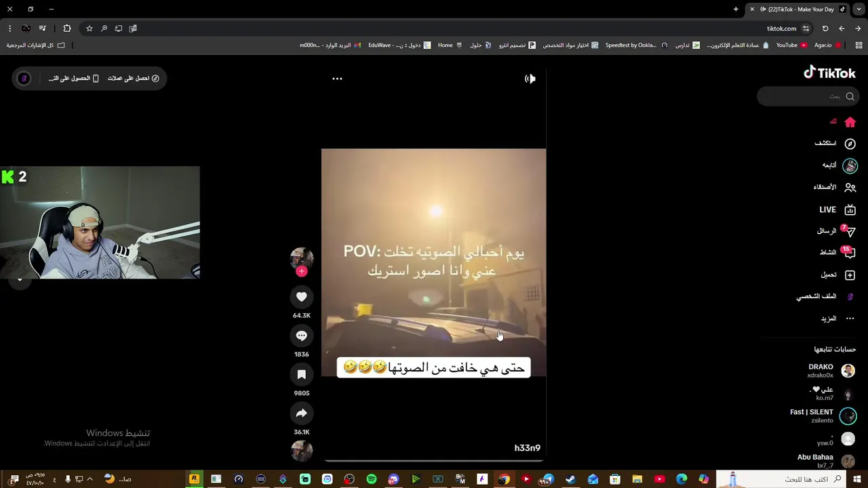Open the media control playlist icon
Viewport: 868px width, 488px height.
[42, 28]
